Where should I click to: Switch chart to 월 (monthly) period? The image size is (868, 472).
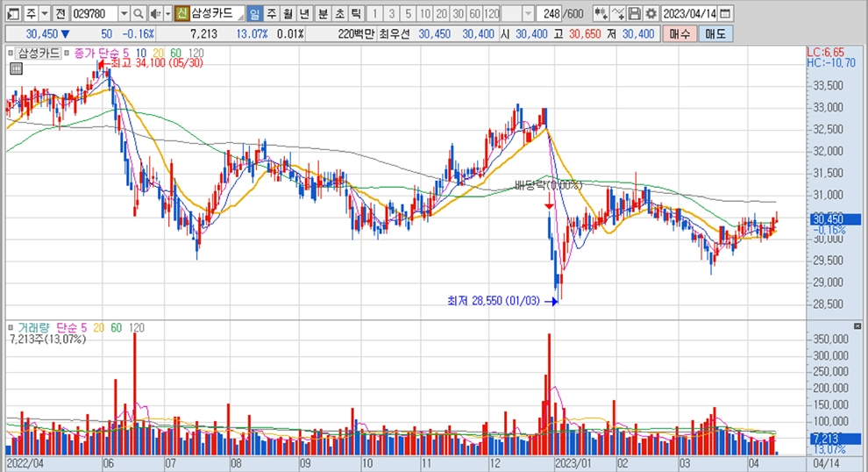[288, 14]
